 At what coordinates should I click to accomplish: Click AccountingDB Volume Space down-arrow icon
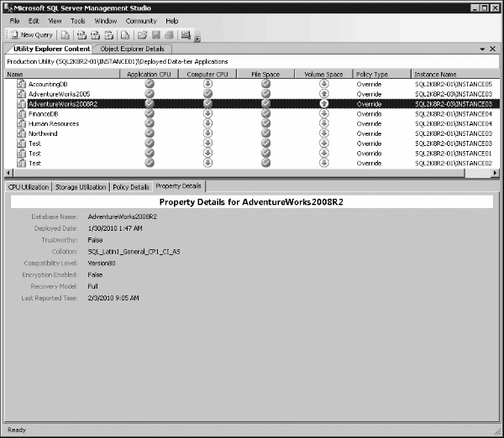coord(324,84)
